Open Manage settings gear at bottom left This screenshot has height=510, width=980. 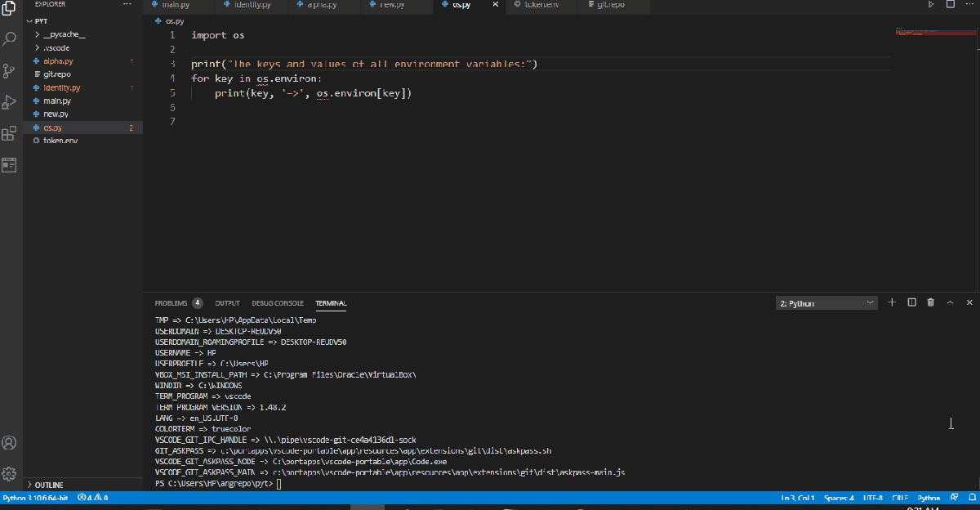pos(9,473)
